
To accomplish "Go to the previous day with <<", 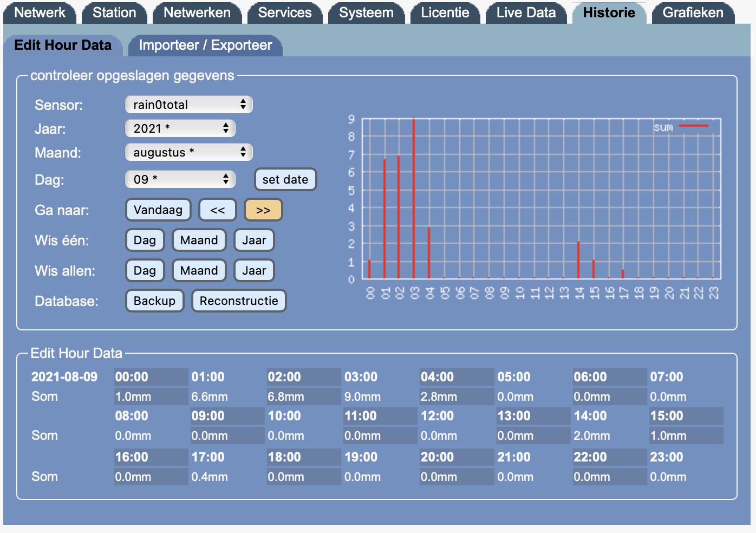I will point(218,210).
